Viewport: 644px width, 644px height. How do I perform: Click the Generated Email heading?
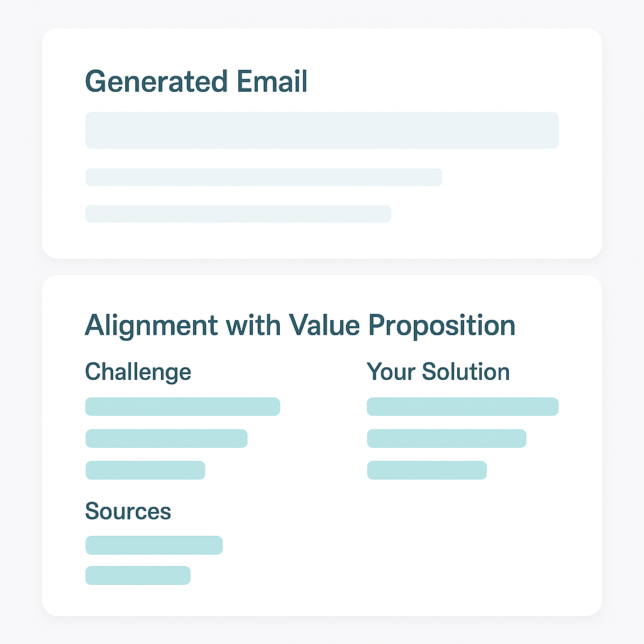196,81
